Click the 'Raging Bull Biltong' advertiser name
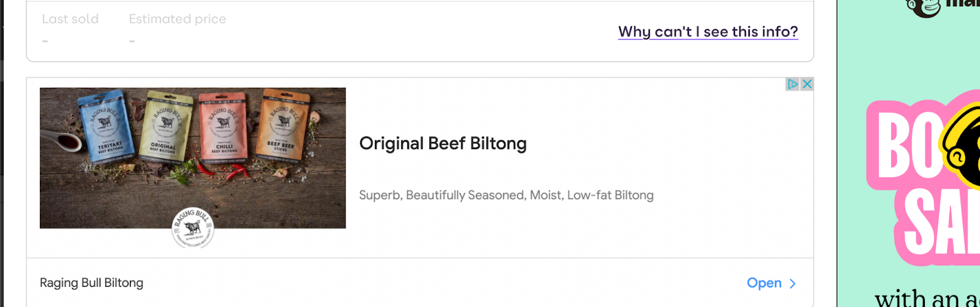 tap(91, 283)
